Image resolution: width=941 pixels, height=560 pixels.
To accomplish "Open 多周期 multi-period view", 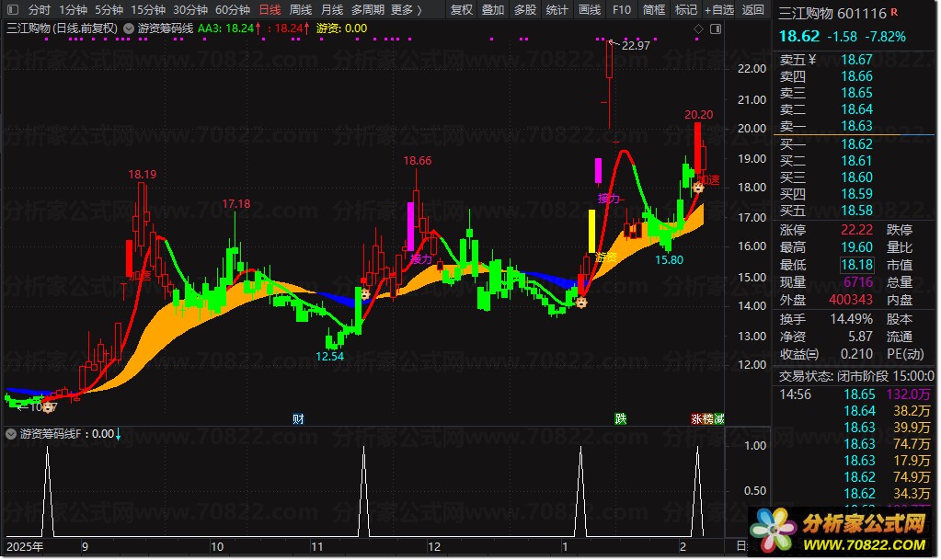I will click(367, 9).
